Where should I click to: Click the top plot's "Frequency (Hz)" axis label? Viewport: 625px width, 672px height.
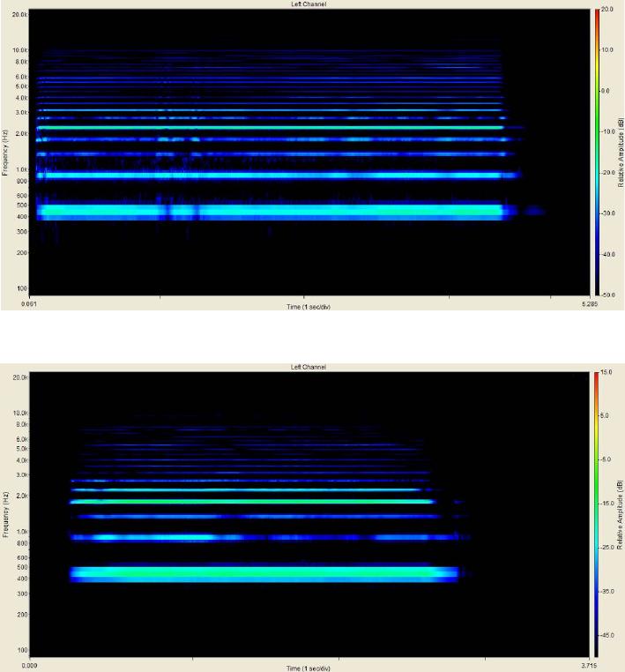click(5, 151)
